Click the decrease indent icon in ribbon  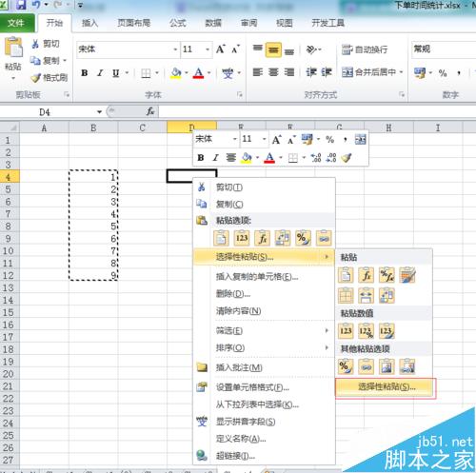tap(311, 72)
